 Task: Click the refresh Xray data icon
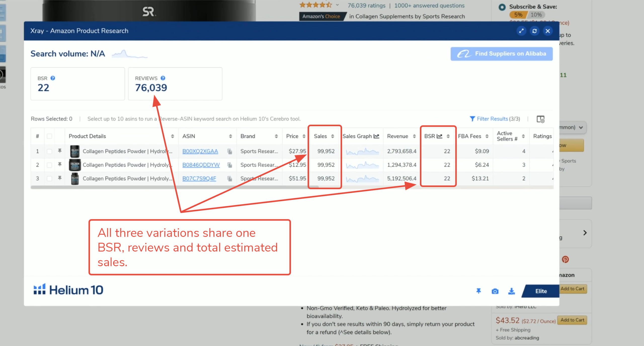click(x=534, y=31)
